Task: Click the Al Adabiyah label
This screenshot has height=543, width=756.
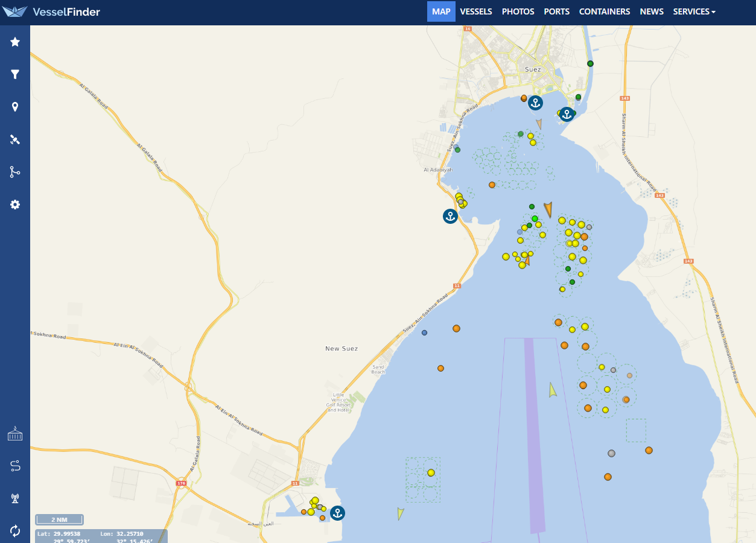Action: click(438, 170)
